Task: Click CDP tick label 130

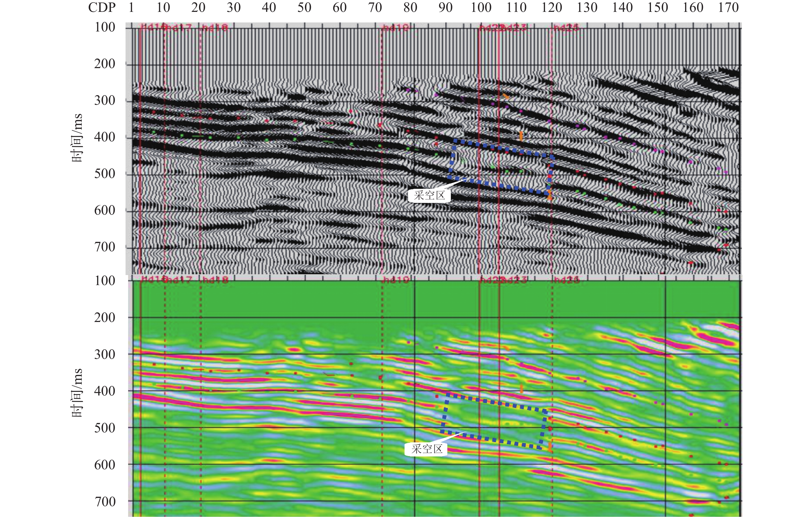Action: (587, 7)
